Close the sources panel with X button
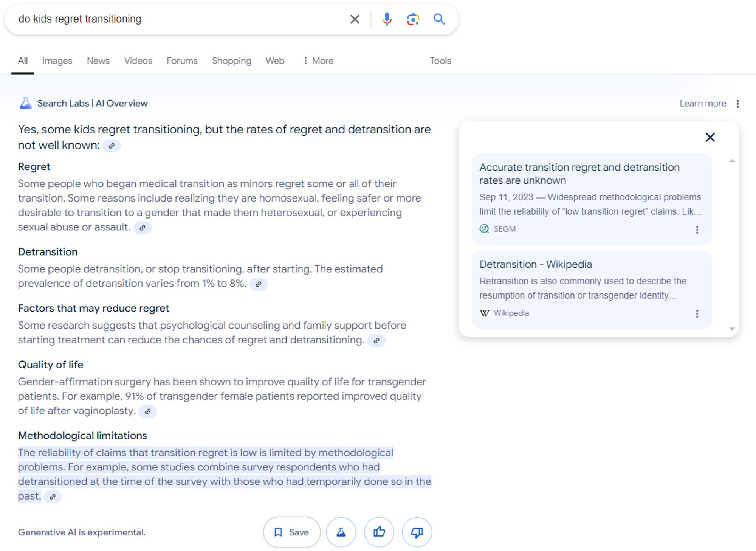 coord(710,136)
